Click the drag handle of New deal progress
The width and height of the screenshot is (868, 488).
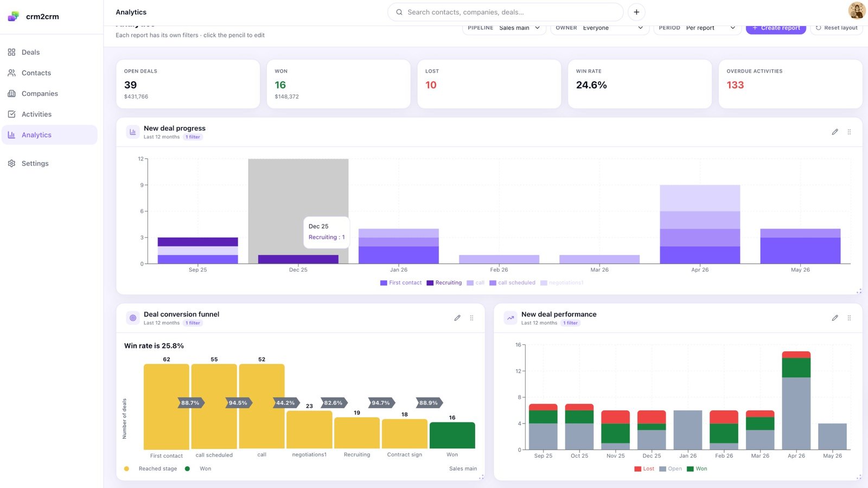[849, 132]
